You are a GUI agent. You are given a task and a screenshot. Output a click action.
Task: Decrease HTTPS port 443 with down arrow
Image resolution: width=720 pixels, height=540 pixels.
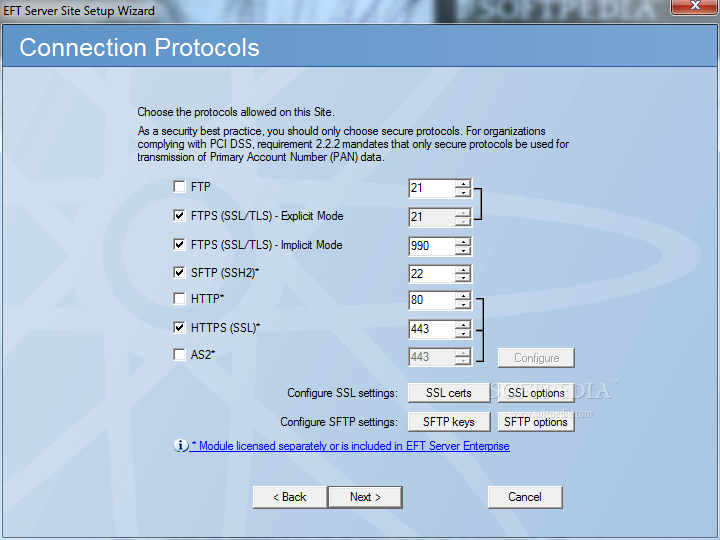[x=463, y=334]
